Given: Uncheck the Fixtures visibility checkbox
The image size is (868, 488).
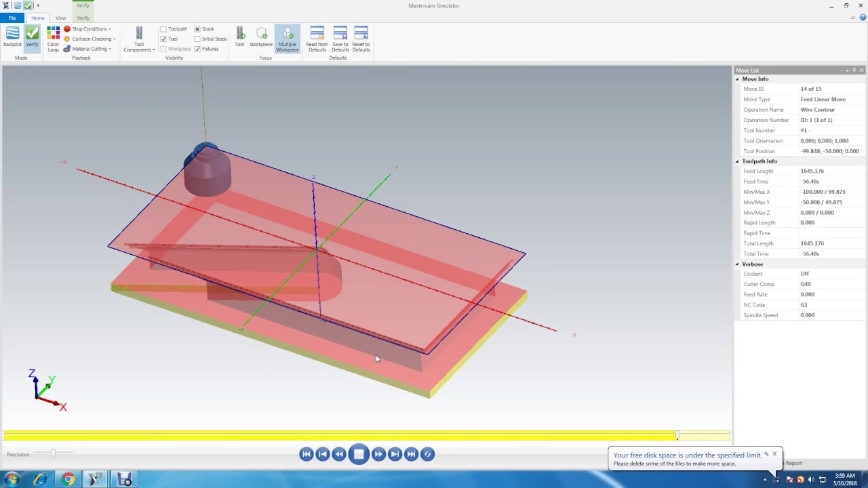Looking at the screenshot, I should pos(197,49).
